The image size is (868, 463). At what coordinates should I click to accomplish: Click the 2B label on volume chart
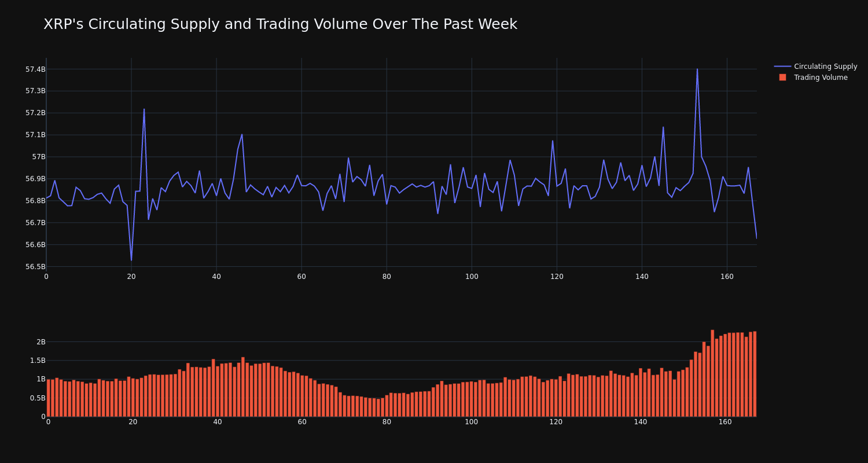pos(41,342)
